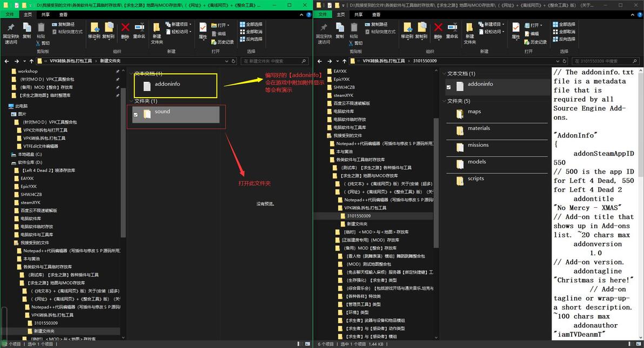Image resolution: width=644 pixels, height=348 pixels.
Task: Select steamXYK in right navigation tree
Action: [x=344, y=95]
